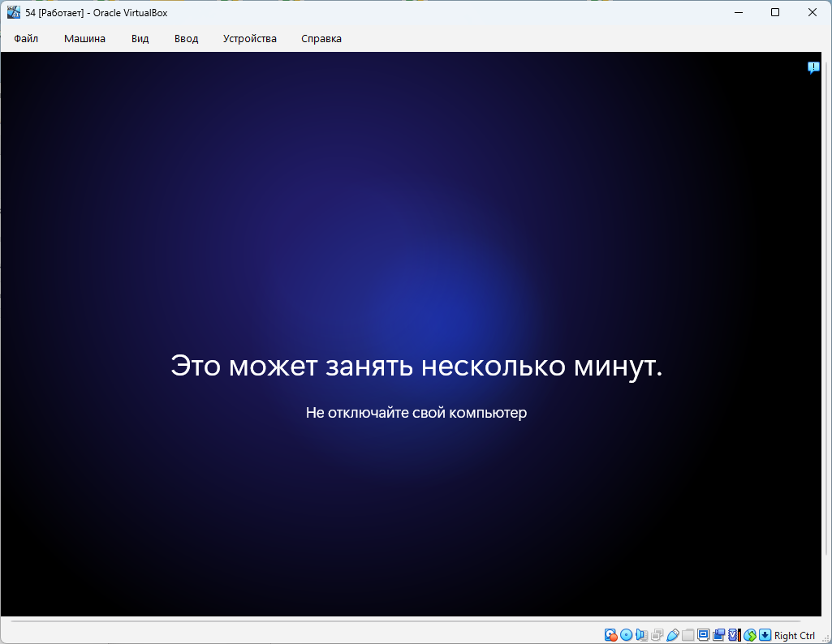Click the mouse integration indicator

tap(750, 635)
